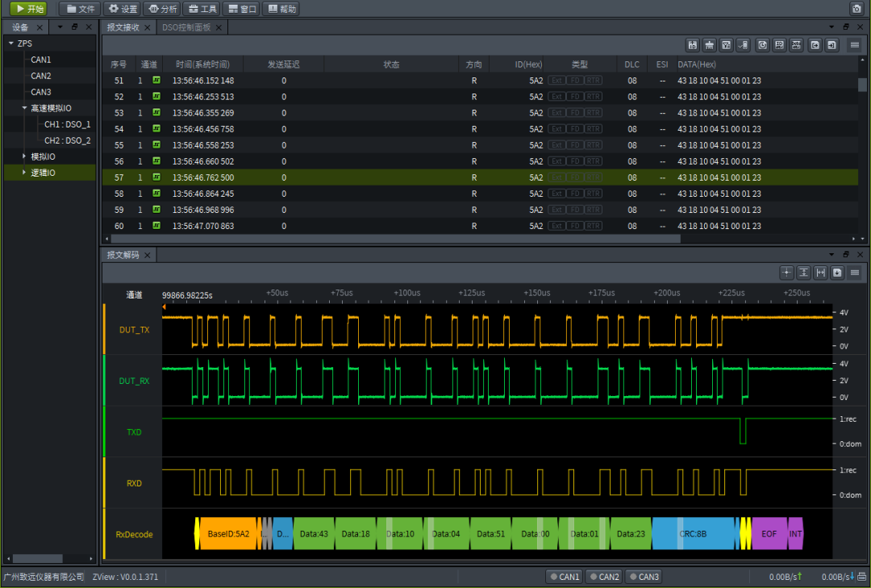Collapse the 高速模拟IO tree node

coord(24,108)
